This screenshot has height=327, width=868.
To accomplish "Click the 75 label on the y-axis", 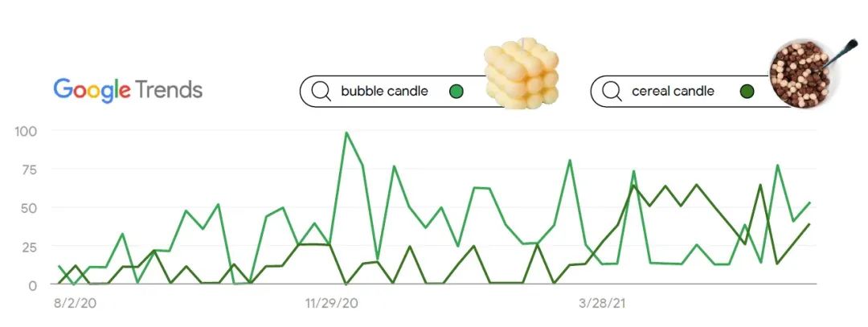I will click(41, 169).
